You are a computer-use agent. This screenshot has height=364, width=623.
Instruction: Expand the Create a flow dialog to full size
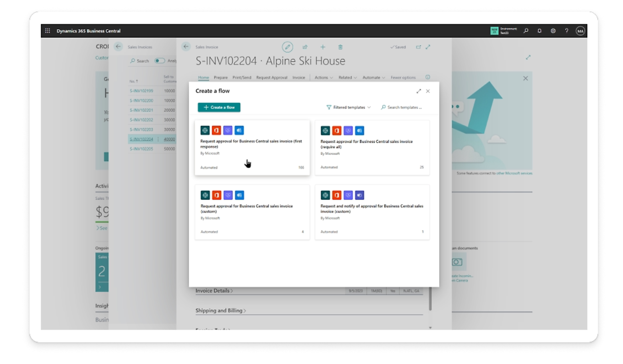pyautogui.click(x=419, y=91)
